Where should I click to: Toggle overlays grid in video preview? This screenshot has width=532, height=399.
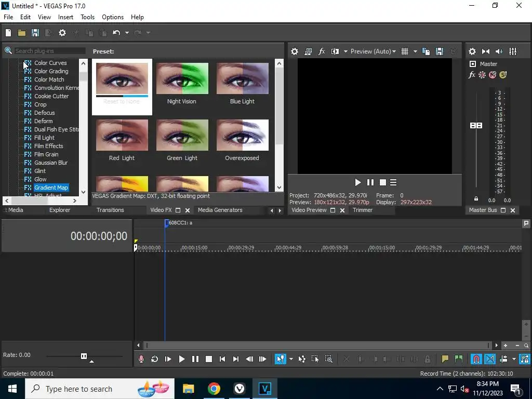click(x=405, y=51)
